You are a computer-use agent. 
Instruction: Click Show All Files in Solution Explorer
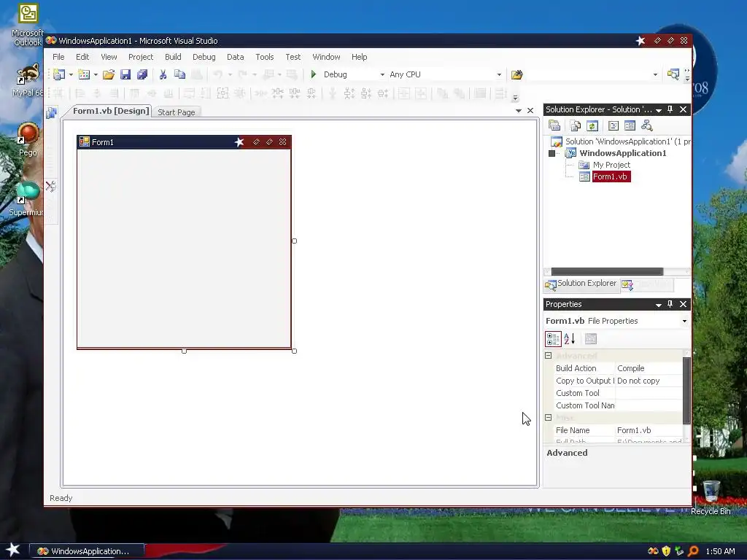[576, 125]
